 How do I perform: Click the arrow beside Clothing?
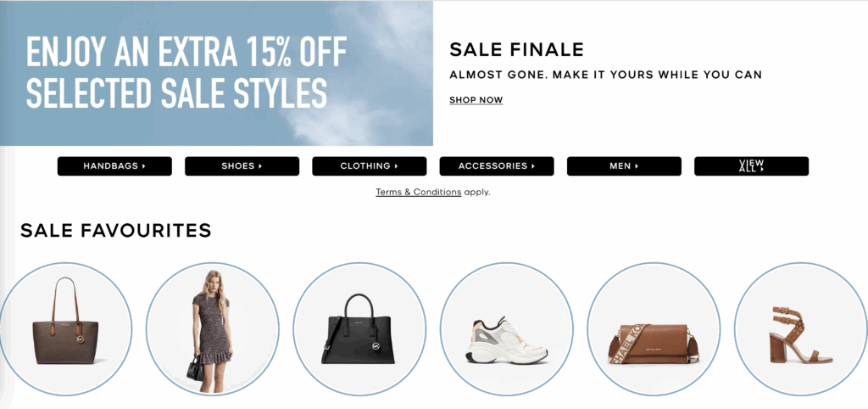pos(397,166)
